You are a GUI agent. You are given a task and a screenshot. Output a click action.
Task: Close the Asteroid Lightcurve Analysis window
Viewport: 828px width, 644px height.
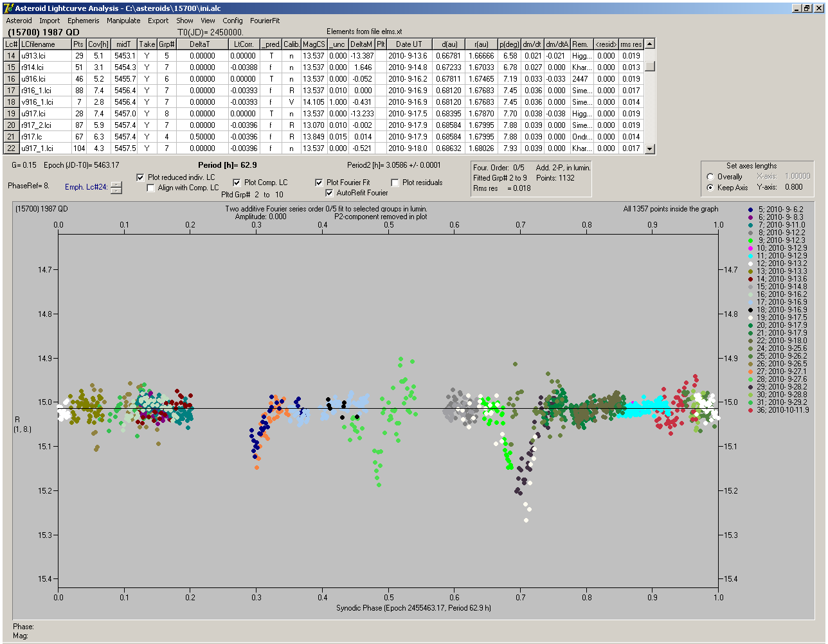(x=819, y=8)
